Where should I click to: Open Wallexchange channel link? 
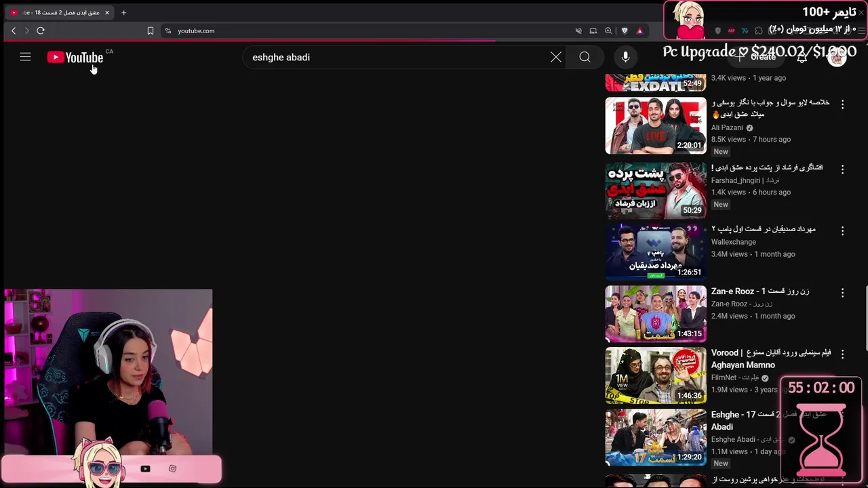(x=734, y=242)
